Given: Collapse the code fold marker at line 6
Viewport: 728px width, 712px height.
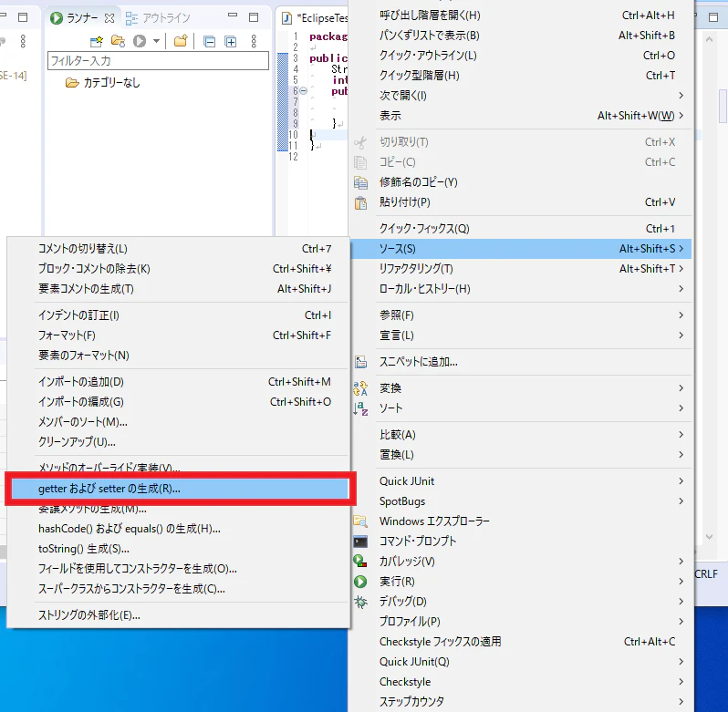Looking at the screenshot, I should 303,91.
